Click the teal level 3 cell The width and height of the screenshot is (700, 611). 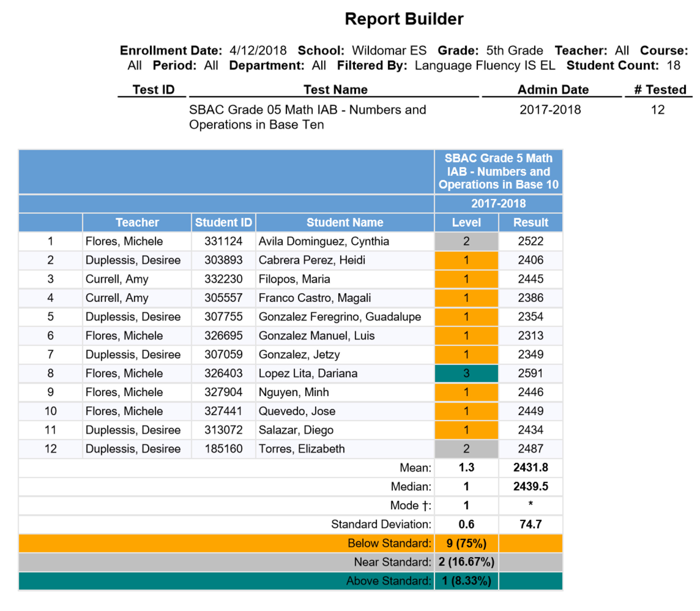(x=466, y=373)
